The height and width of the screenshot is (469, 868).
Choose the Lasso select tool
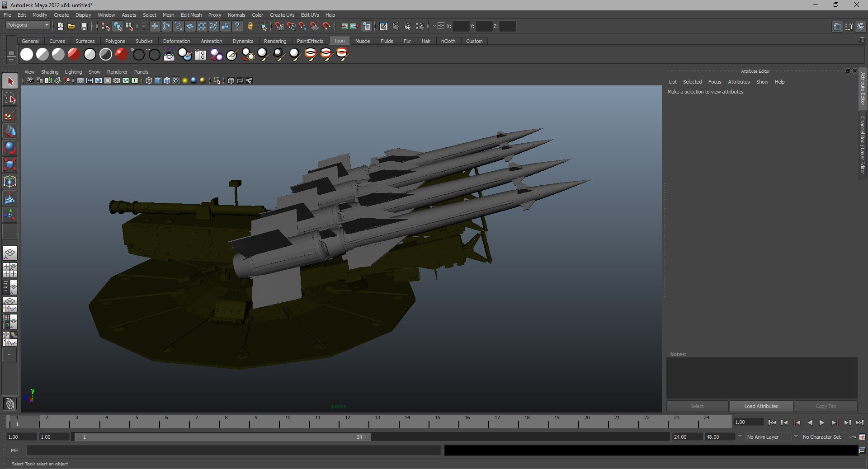(10, 98)
